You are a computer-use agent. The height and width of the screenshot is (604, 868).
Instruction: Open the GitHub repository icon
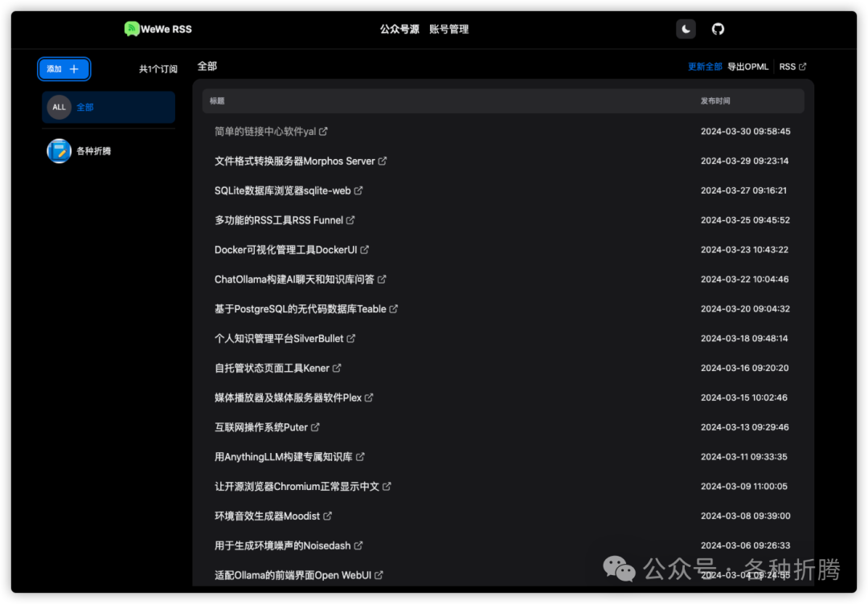718,29
